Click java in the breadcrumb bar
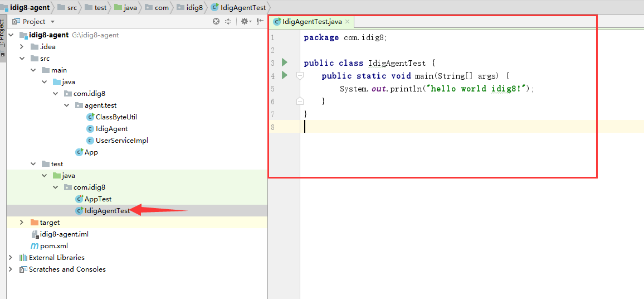The image size is (644, 299). 130,7
